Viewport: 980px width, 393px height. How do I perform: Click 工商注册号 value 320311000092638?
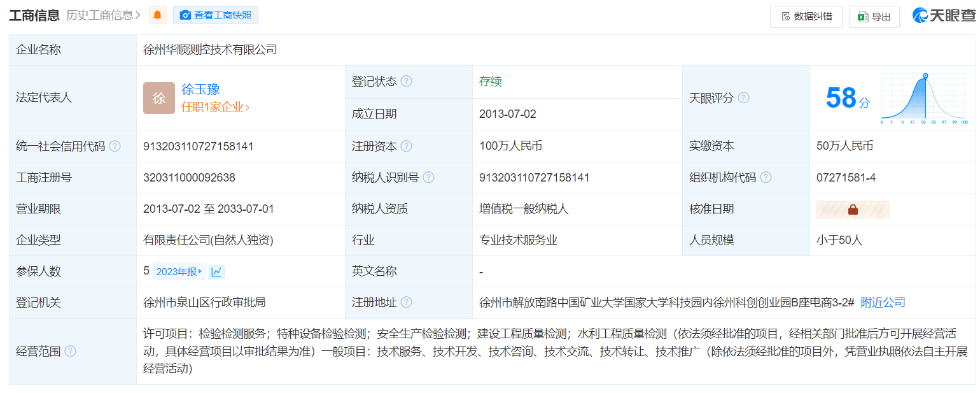pyautogui.click(x=189, y=178)
